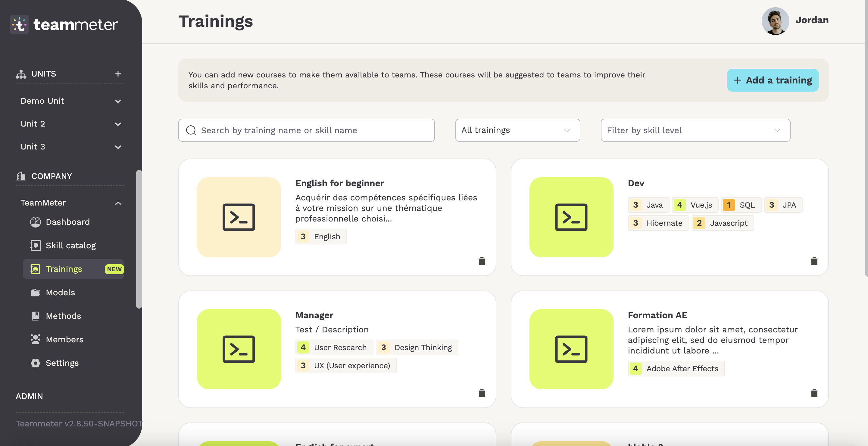Click the Units hierarchy icon

(21, 74)
